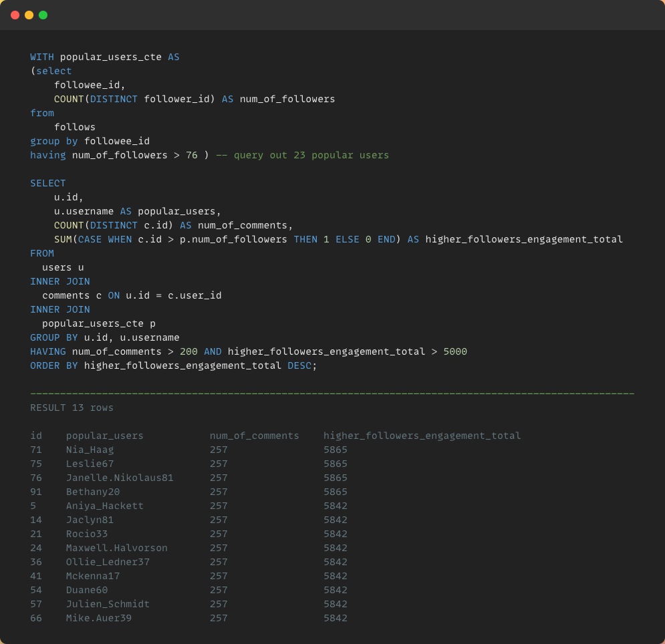This screenshot has height=644, width=665.
Task: Click the 'id' column header
Action: click(36, 436)
